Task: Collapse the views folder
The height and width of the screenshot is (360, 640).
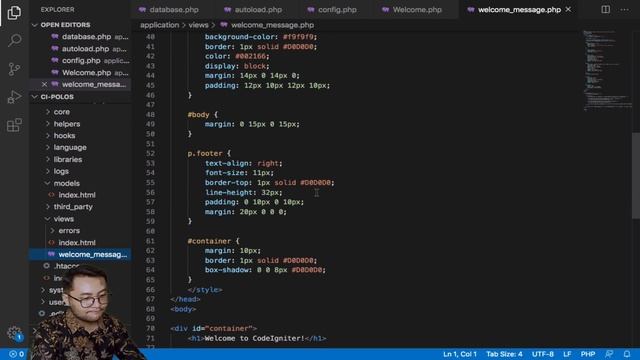Action: [64, 219]
